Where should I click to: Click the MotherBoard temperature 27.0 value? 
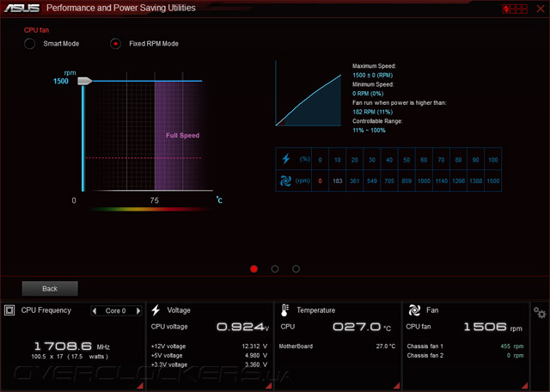click(386, 346)
